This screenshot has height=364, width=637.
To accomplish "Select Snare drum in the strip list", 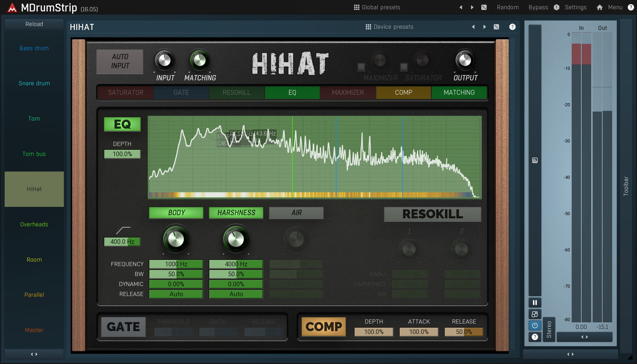I will pyautogui.click(x=34, y=83).
